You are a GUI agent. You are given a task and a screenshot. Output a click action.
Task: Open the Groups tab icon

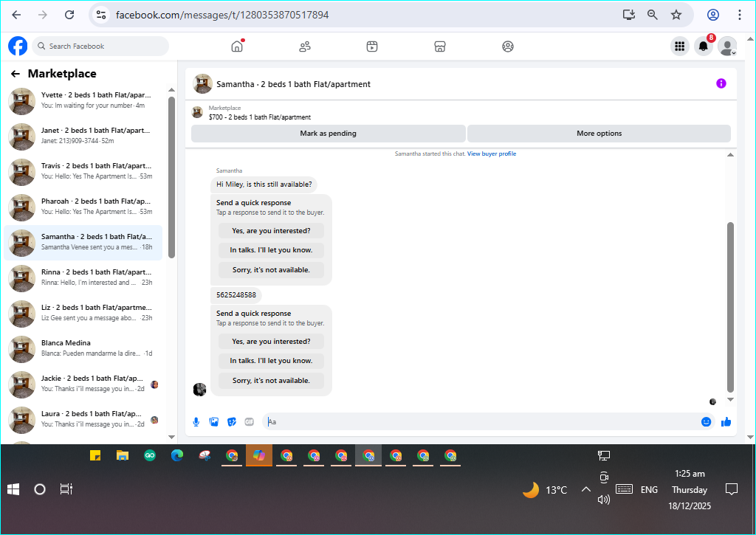508,46
